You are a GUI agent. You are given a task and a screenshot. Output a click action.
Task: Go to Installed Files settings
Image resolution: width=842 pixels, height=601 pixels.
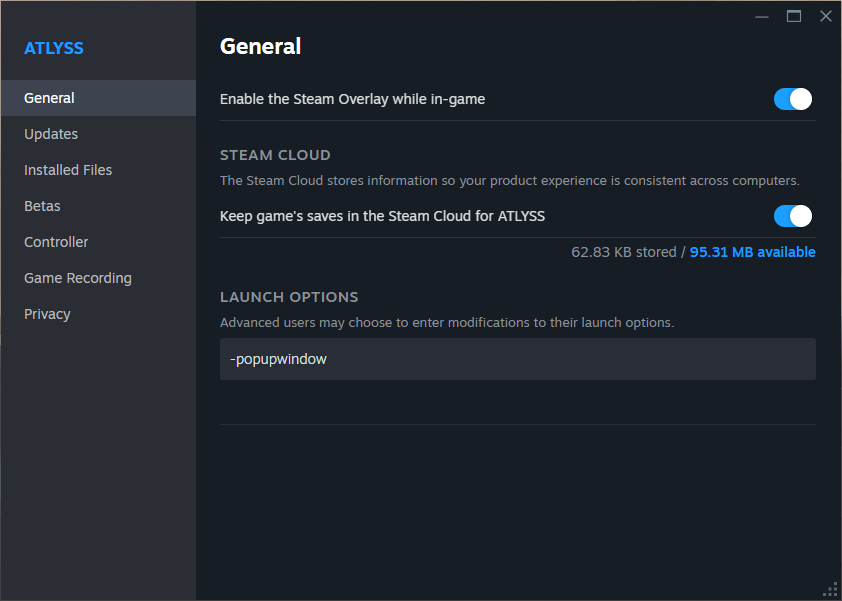coord(68,170)
